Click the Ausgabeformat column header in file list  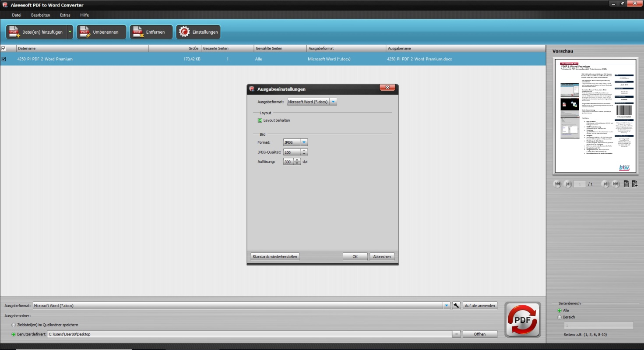[x=346, y=48]
